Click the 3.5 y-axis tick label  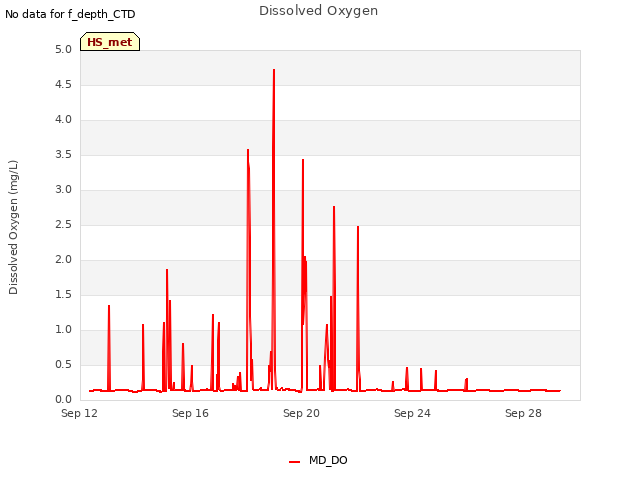coord(63,155)
